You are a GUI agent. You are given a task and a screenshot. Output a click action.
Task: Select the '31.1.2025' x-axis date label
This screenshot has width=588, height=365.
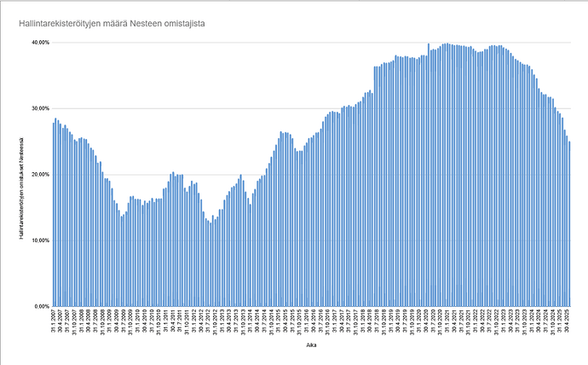pos(560,322)
